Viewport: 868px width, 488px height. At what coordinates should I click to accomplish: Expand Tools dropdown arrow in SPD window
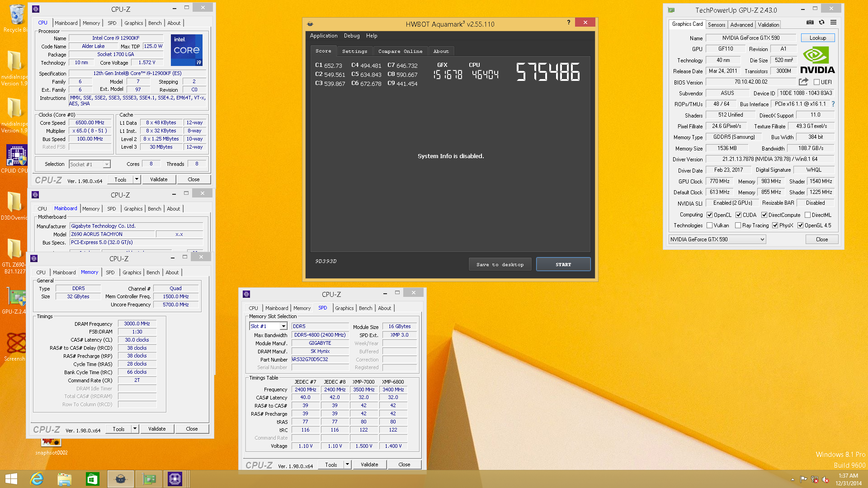[x=347, y=465]
